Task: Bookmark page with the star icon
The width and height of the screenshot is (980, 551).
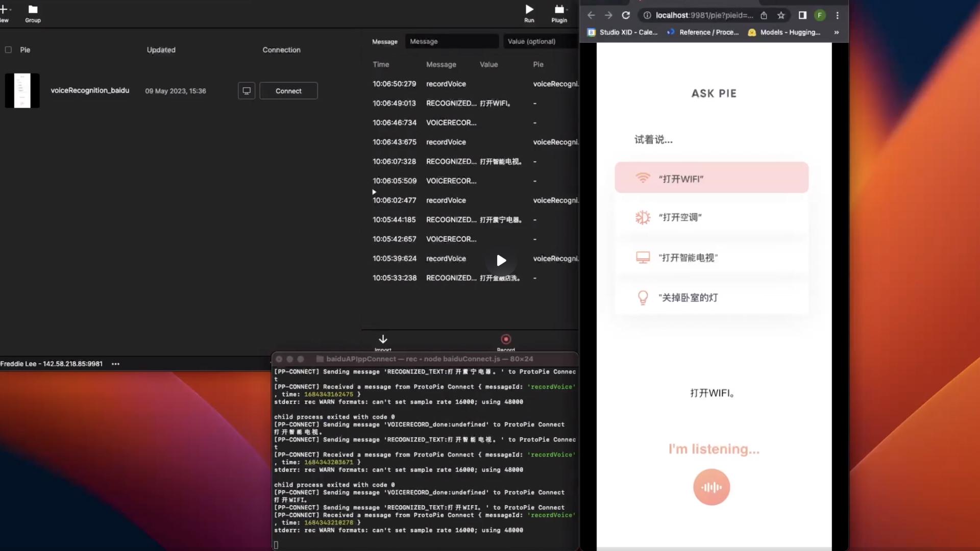Action: (x=781, y=15)
